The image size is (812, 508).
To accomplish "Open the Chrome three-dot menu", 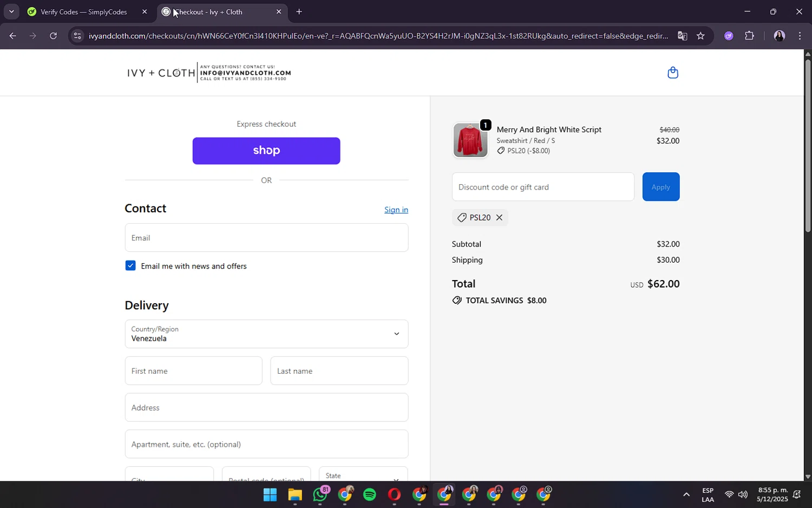I will click(800, 36).
